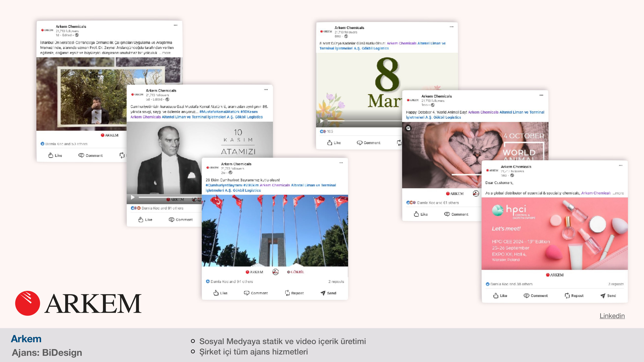The width and height of the screenshot is (644, 362).
Task: Open more options on World Animal Day post
Action: tap(541, 95)
